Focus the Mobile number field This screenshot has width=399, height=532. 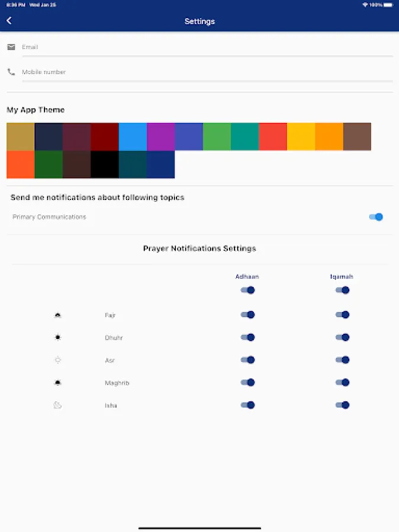207,72
